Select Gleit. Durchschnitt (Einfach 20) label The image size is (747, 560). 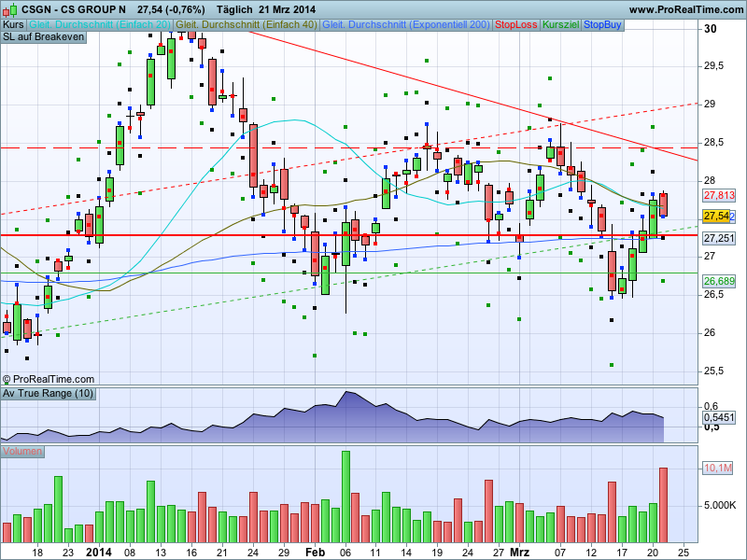pyautogui.click(x=100, y=25)
